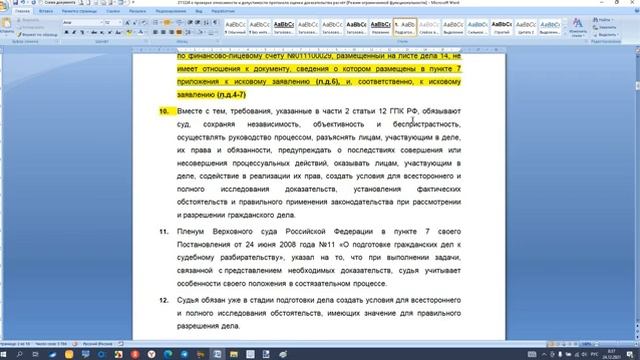Select the highlighted Subtitle style thumbnail
This screenshot has height=360, width=640.
coord(405,27)
